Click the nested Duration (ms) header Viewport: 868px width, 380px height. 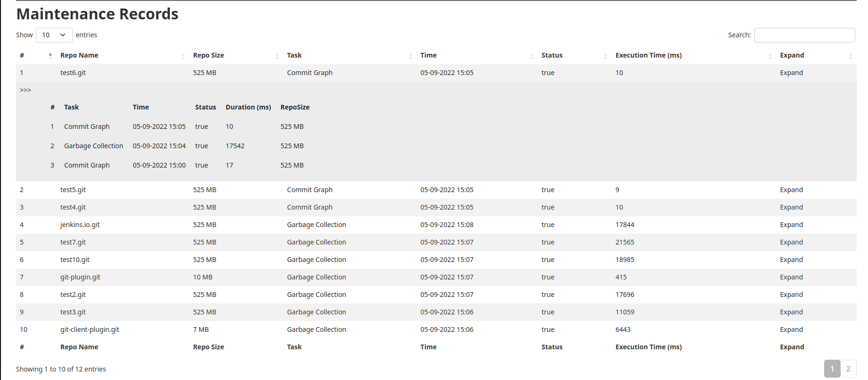248,107
